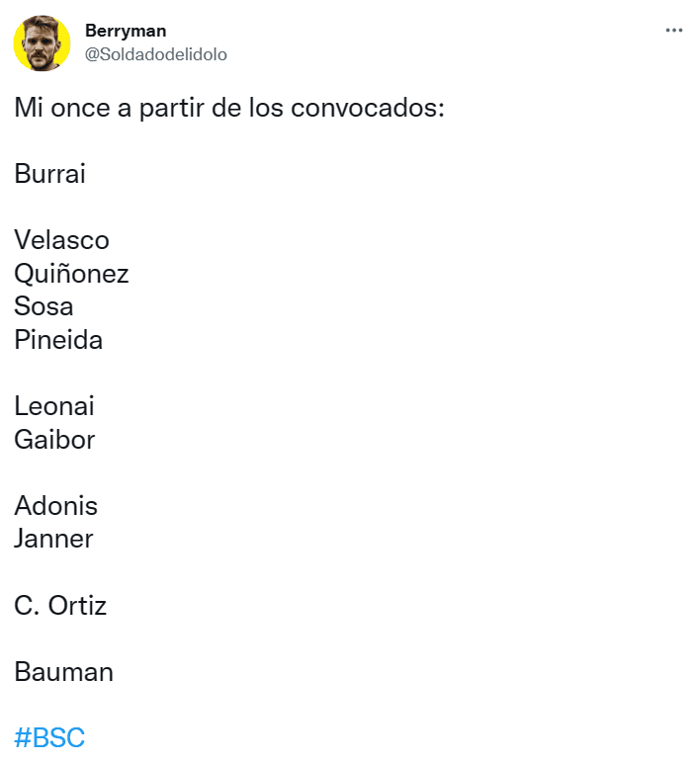Click the word 'once' in the tweet
Screen dimensions: 700x763
pos(80,107)
